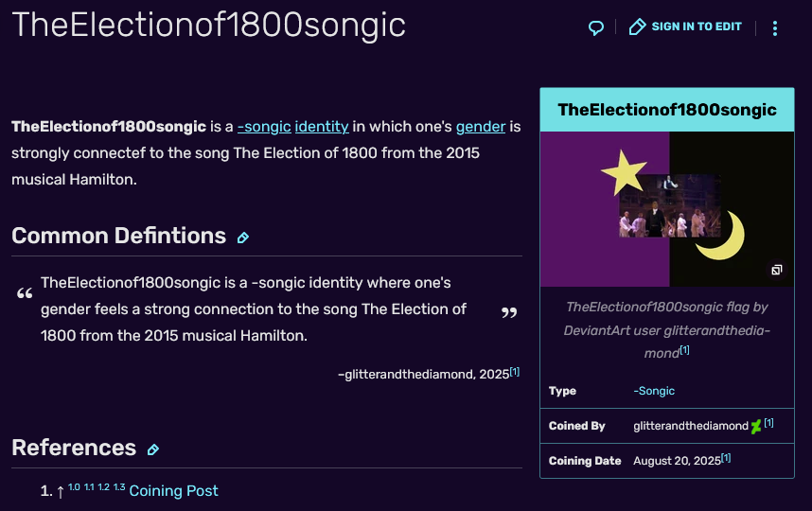Image resolution: width=812 pixels, height=511 pixels.
Task: Edit the References section pencil icon
Action: tap(153, 449)
